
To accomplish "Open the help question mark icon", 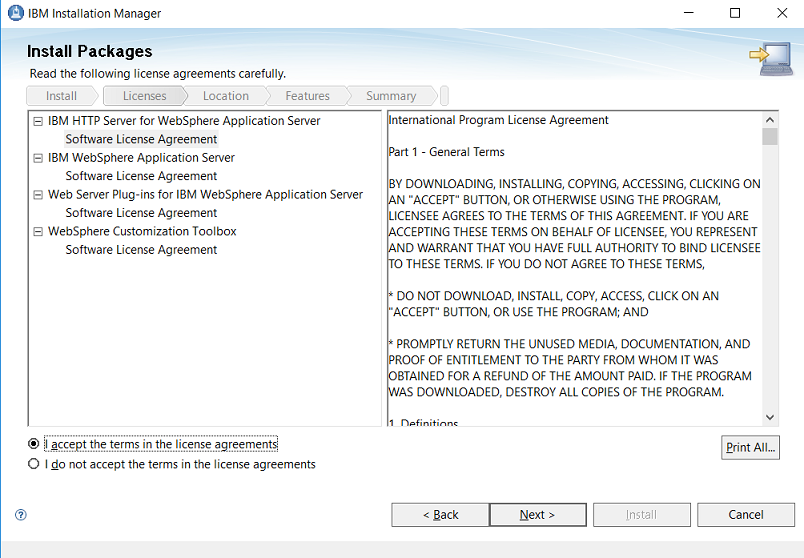I will (21, 514).
